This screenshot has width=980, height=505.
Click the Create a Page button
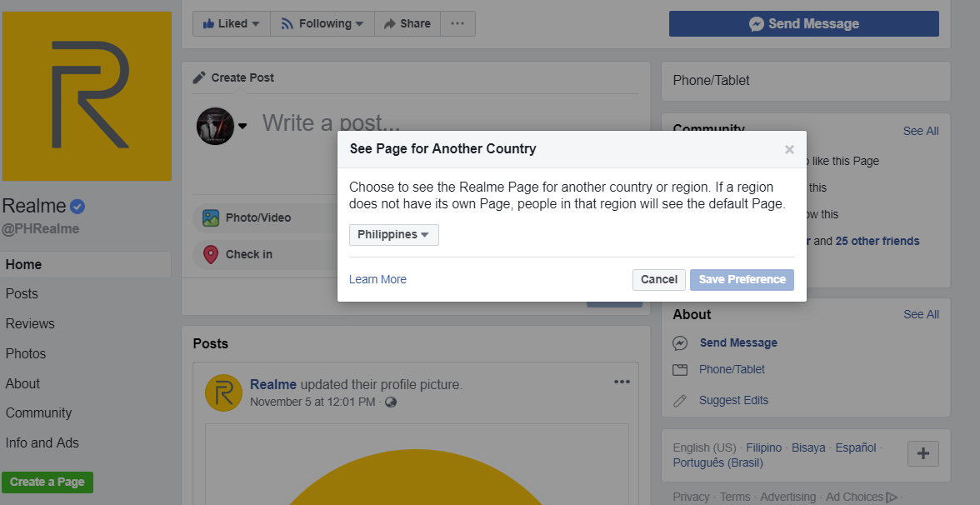click(47, 482)
